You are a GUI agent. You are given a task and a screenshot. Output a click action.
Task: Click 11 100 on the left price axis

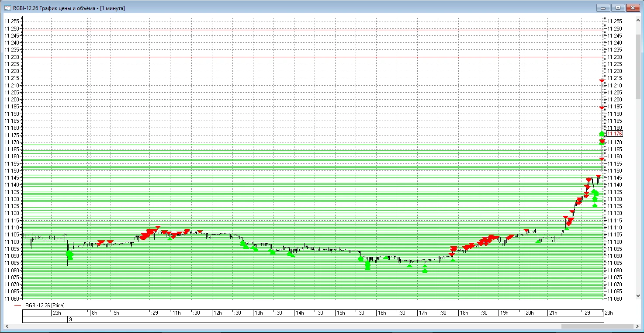point(12,242)
